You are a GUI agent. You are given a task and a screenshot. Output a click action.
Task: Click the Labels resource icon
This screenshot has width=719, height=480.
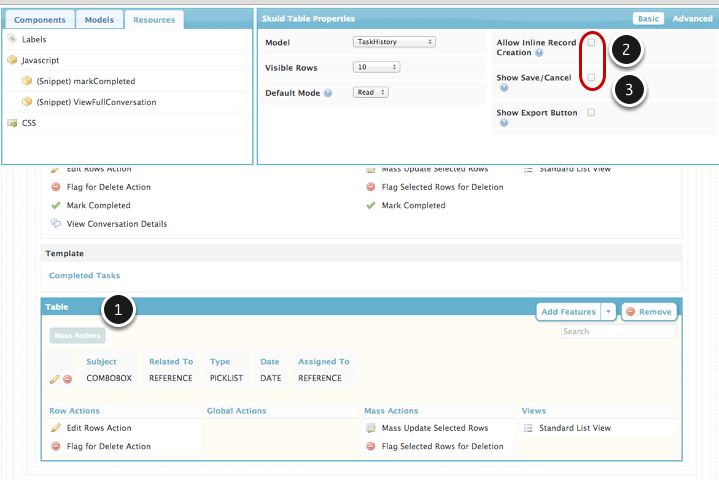pos(12,39)
